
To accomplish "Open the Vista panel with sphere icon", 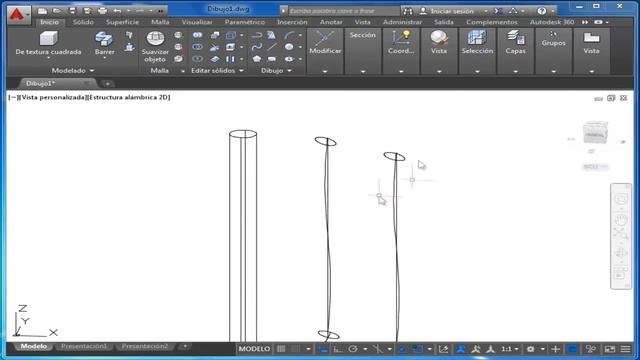I will (439, 42).
